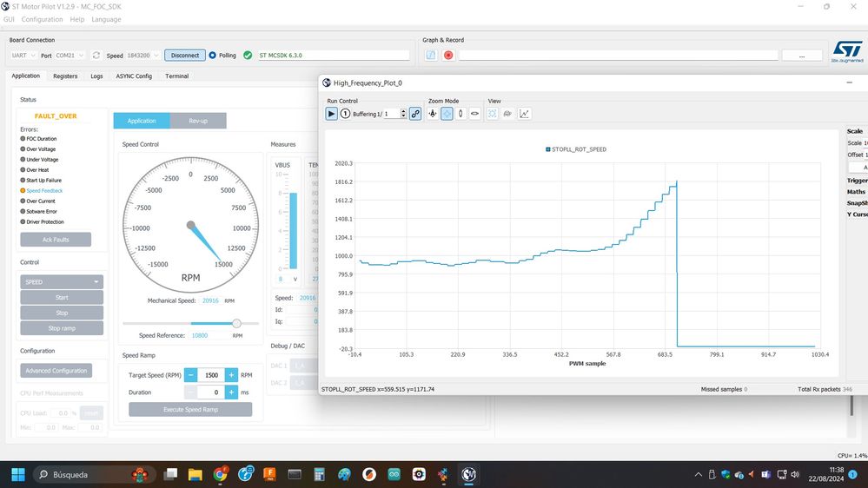Click the green connection status check icon
The height and width of the screenshot is (488, 868).
(x=248, y=56)
